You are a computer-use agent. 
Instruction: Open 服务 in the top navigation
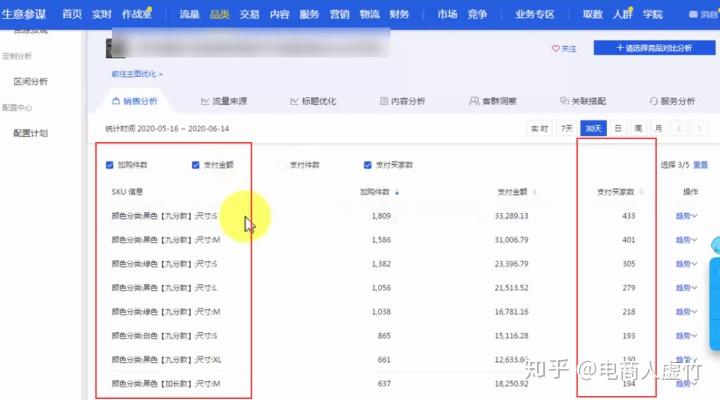click(x=309, y=14)
